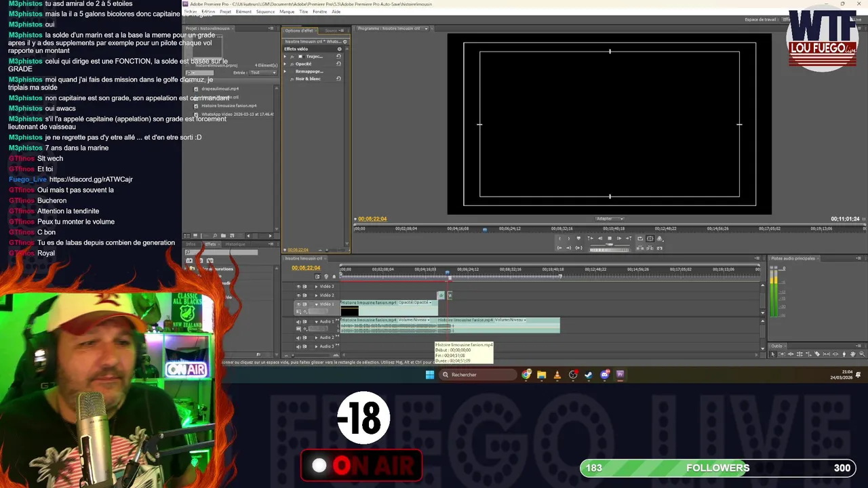Switch to the Source tab
The width and height of the screenshot is (868, 488).
pyautogui.click(x=331, y=30)
